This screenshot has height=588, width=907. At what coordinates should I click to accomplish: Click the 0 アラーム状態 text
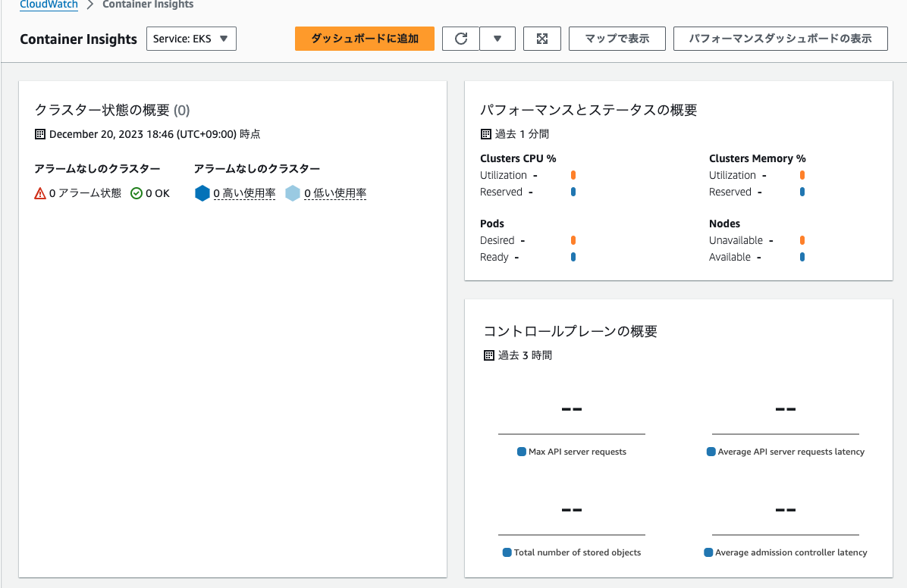coord(85,193)
